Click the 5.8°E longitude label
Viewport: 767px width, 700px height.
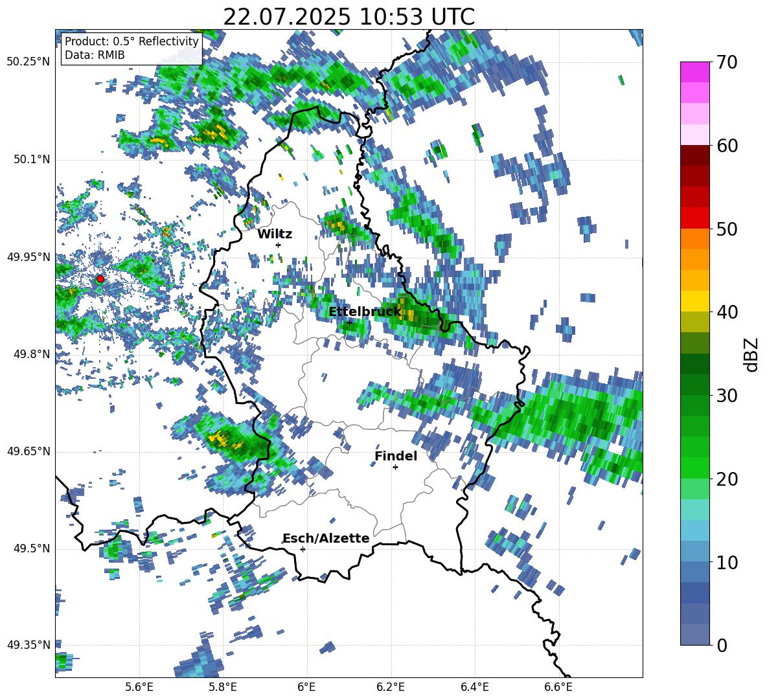223,687
